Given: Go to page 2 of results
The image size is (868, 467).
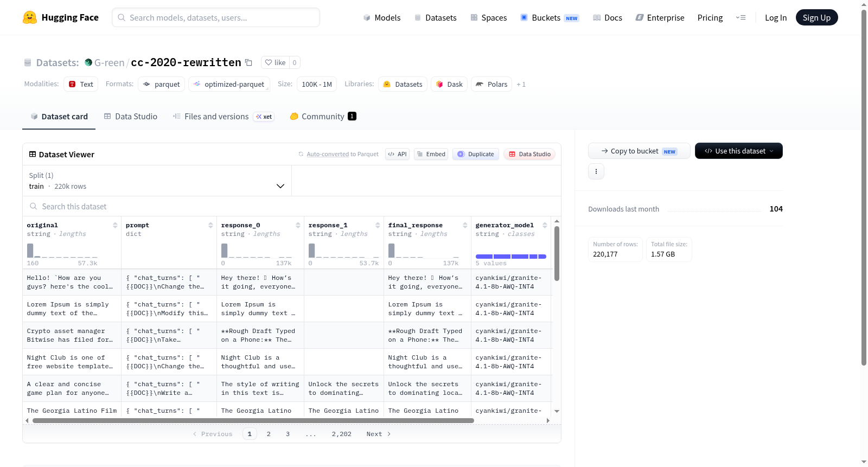Looking at the screenshot, I should [x=269, y=434].
